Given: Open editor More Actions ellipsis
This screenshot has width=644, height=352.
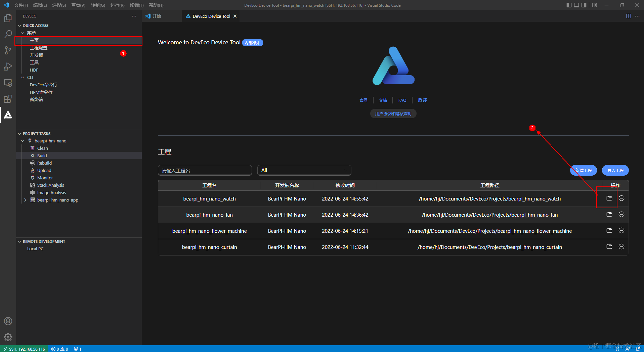Looking at the screenshot, I should (x=637, y=16).
